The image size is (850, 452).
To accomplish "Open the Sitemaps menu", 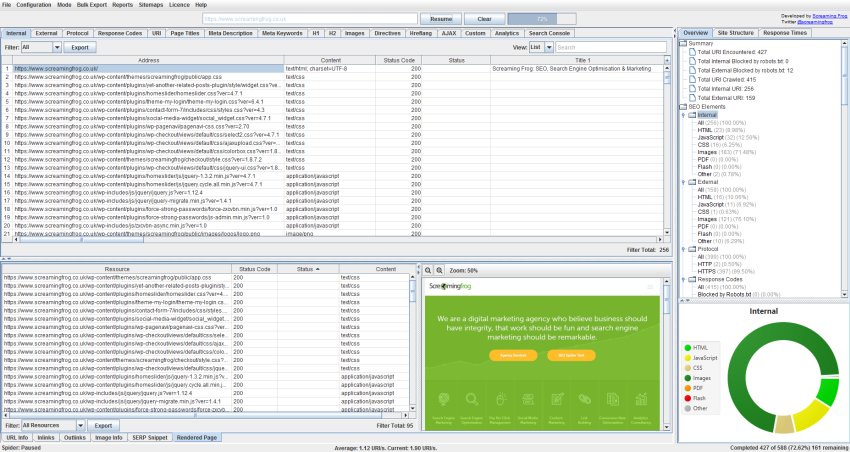I will click(151, 5).
